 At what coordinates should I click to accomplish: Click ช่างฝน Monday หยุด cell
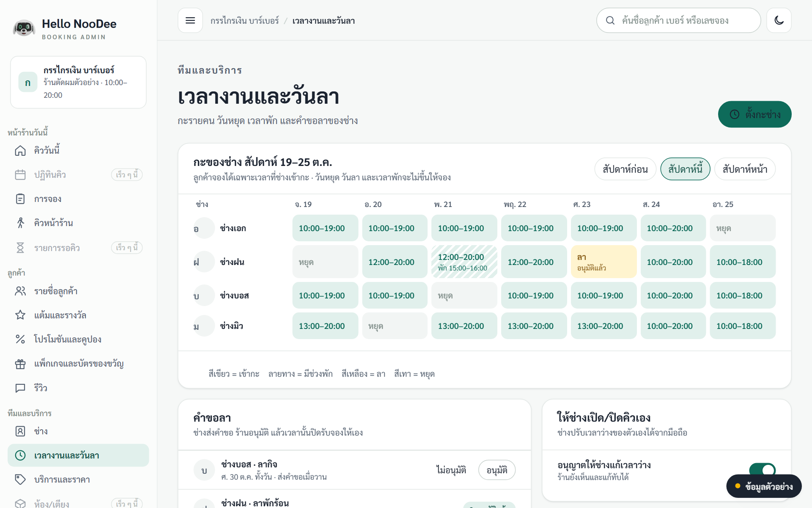[x=325, y=262]
